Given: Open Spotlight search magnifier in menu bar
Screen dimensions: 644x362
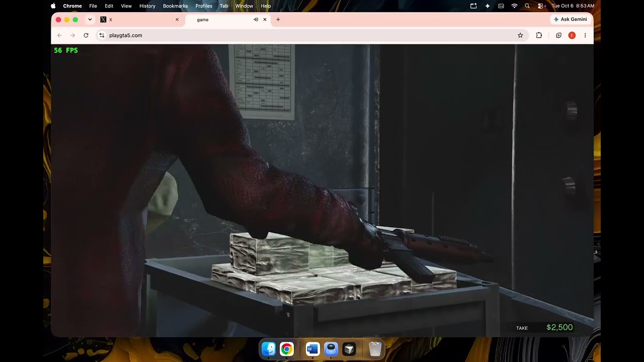Looking at the screenshot, I should [527, 6].
